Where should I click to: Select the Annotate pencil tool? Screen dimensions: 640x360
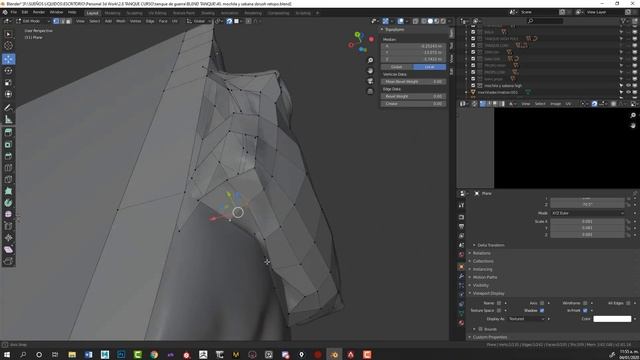[8, 108]
